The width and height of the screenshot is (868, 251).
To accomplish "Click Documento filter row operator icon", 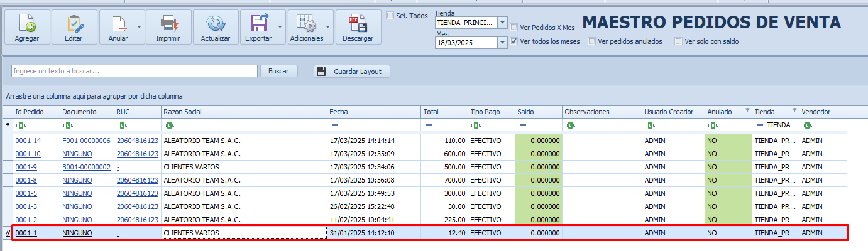I will (67, 125).
